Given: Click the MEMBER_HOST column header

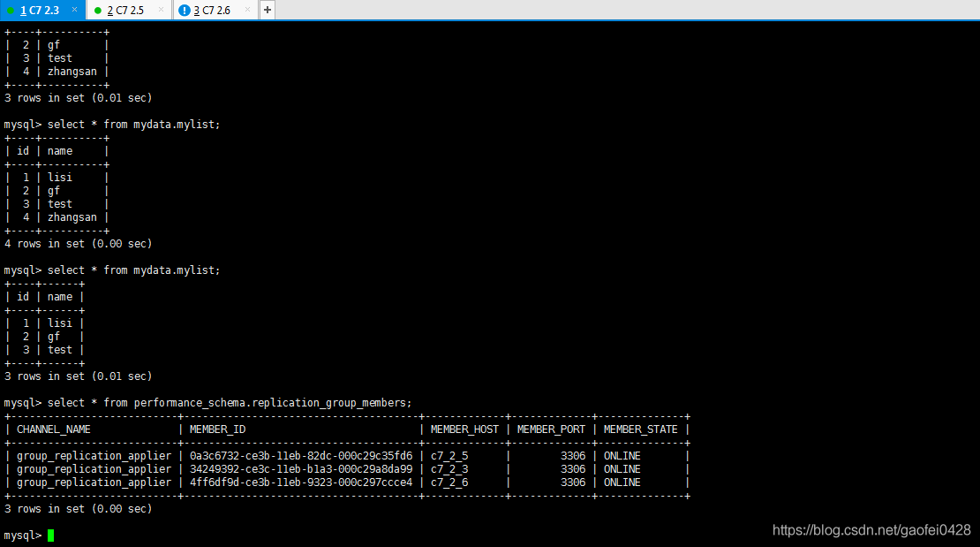Looking at the screenshot, I should pyautogui.click(x=464, y=429).
